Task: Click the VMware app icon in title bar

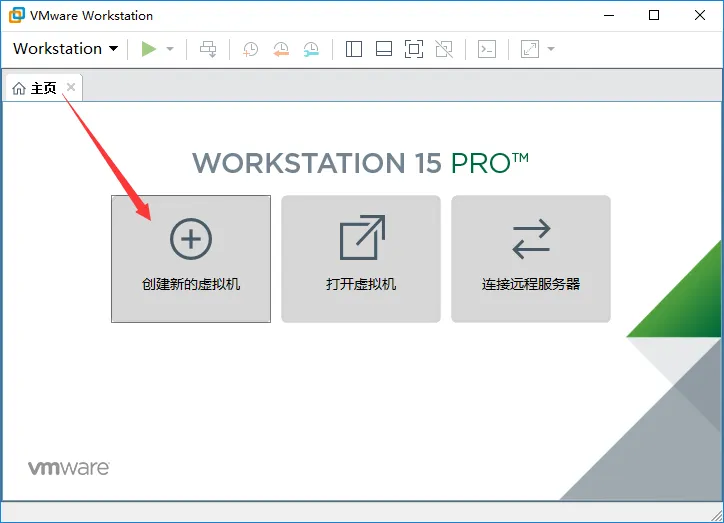Action: coord(17,15)
